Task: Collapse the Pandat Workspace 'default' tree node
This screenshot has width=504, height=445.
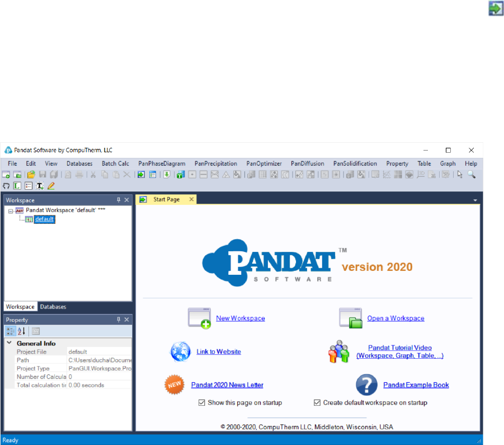Action: pos(10,211)
